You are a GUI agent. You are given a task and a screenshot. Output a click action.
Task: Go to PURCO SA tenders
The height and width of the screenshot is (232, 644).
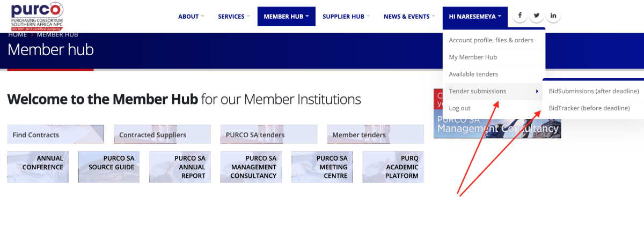(268, 134)
